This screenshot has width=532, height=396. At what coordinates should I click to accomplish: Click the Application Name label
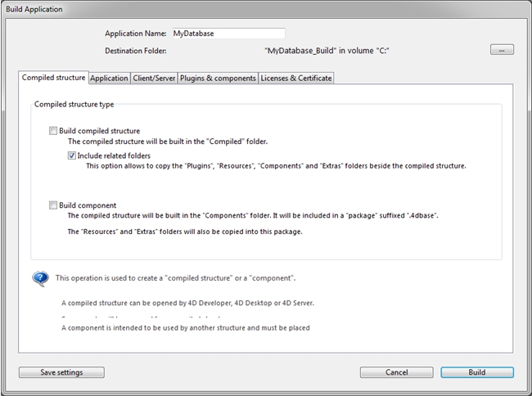pos(135,34)
